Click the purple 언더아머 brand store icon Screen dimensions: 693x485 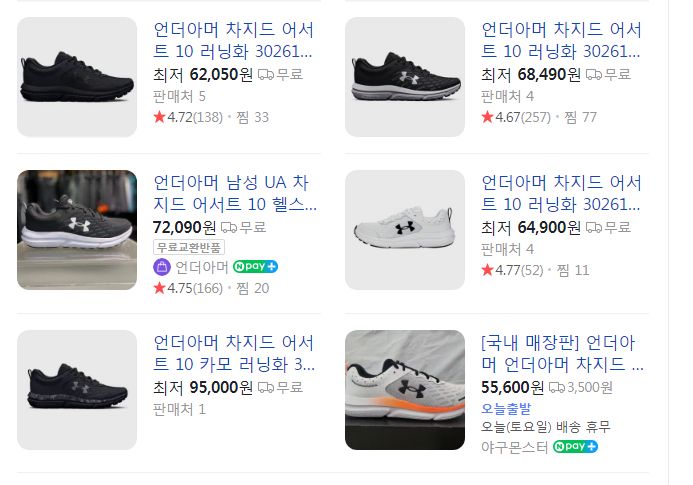point(162,266)
